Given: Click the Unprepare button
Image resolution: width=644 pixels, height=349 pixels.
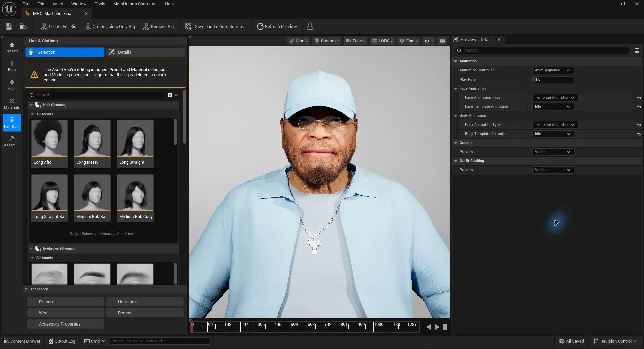Looking at the screenshot, I should click(x=145, y=302).
